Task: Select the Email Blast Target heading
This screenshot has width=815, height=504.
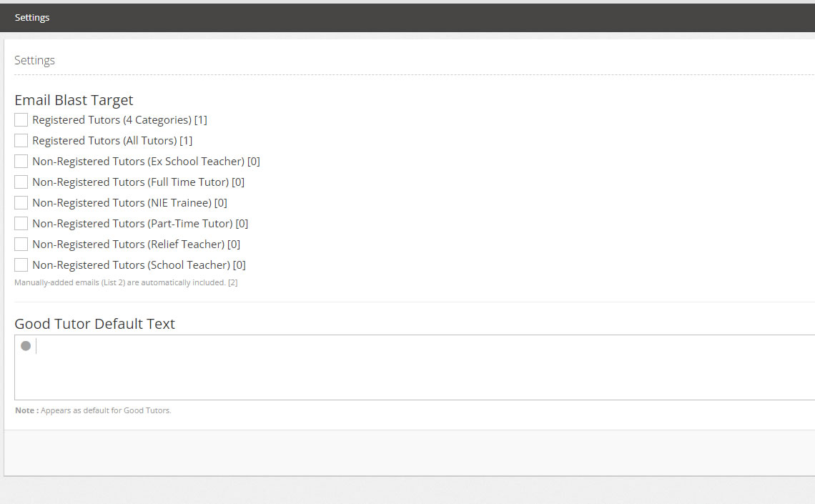Action: (x=74, y=100)
